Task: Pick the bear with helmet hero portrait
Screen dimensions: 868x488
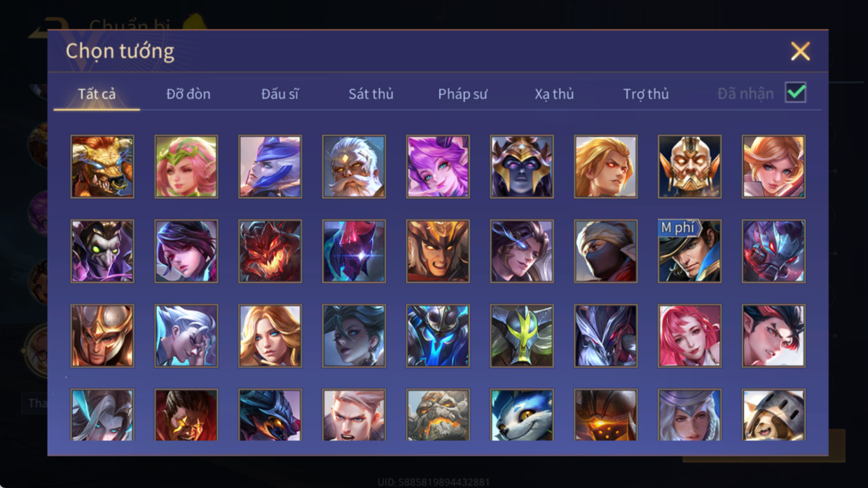Action: [773, 415]
